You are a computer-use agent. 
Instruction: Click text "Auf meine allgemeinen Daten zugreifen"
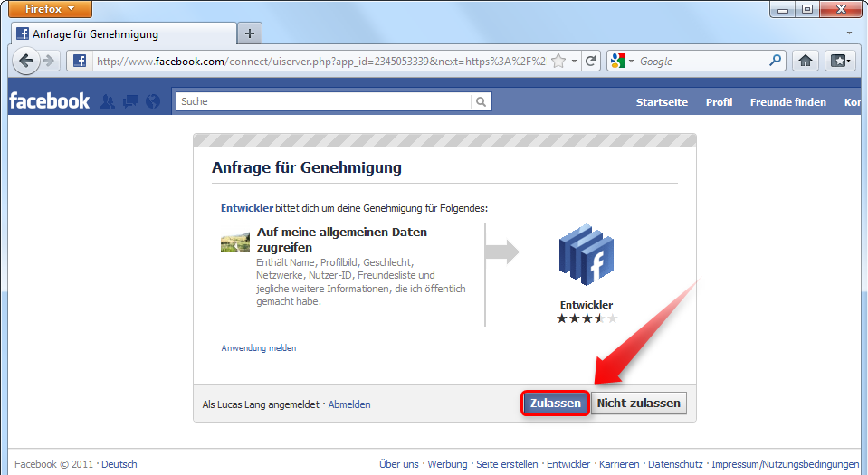point(341,239)
